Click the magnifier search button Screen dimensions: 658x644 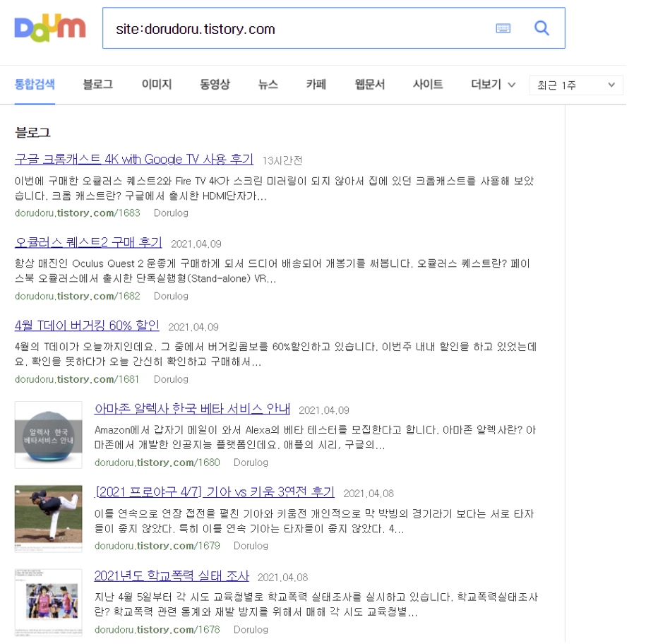(x=542, y=28)
